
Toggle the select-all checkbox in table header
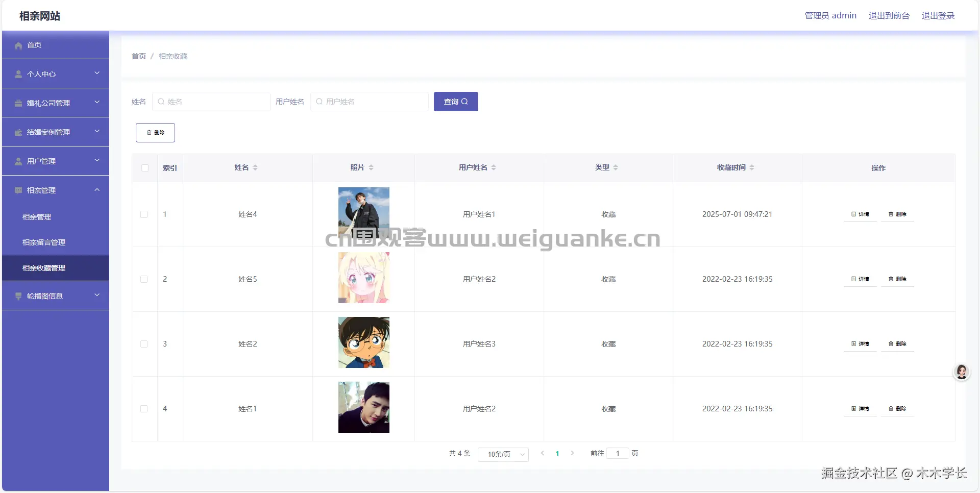[x=145, y=168]
